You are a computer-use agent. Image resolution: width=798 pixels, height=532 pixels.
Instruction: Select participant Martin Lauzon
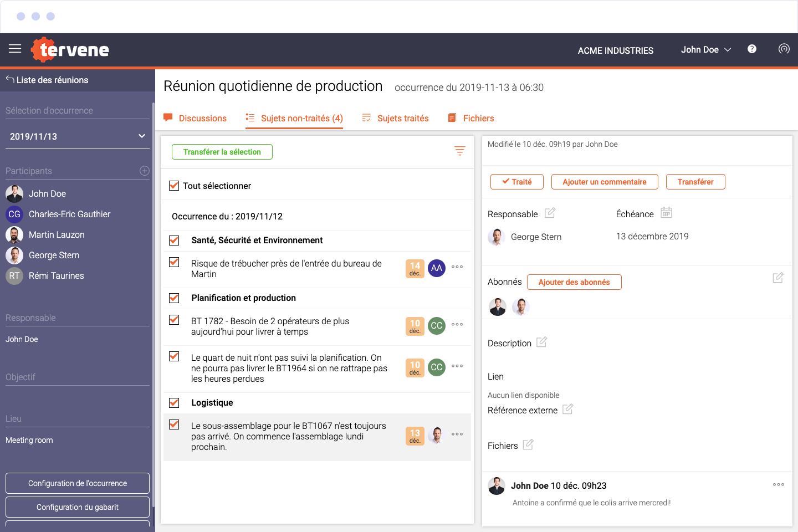[x=45, y=234]
